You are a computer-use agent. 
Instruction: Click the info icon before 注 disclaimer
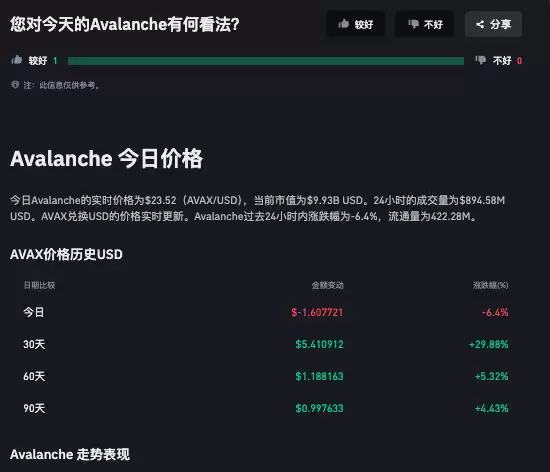pos(15,85)
